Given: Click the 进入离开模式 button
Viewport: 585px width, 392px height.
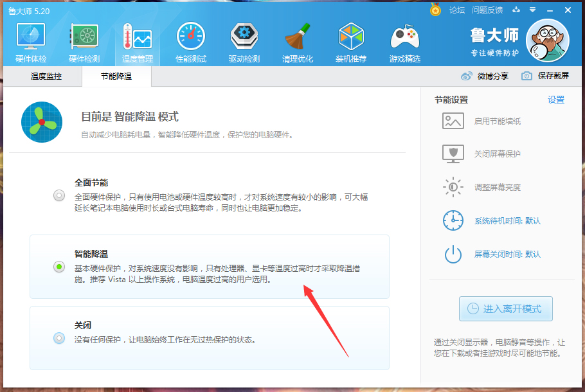Looking at the screenshot, I should pos(505,309).
